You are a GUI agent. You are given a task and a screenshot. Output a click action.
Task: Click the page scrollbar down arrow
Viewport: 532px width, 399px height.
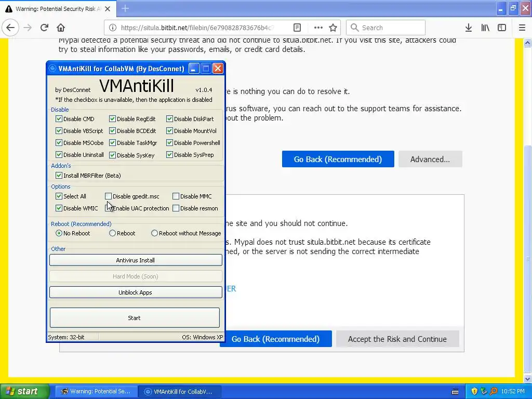coord(527,378)
